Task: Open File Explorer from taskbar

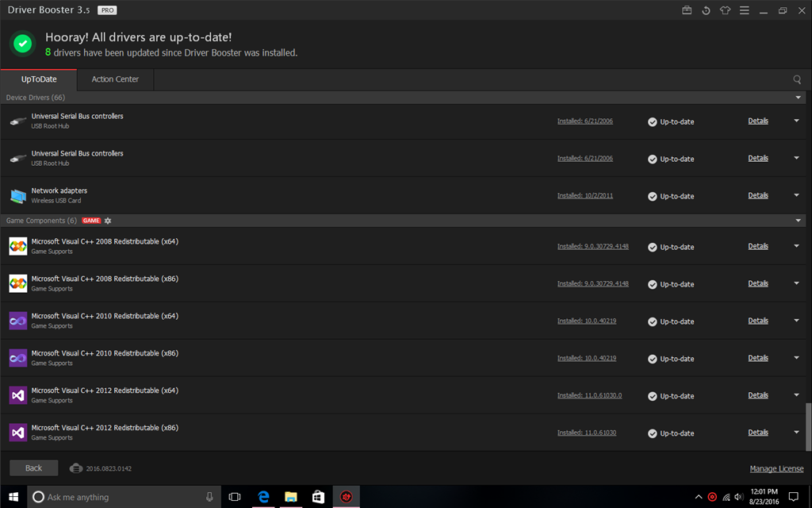Action: (x=290, y=497)
